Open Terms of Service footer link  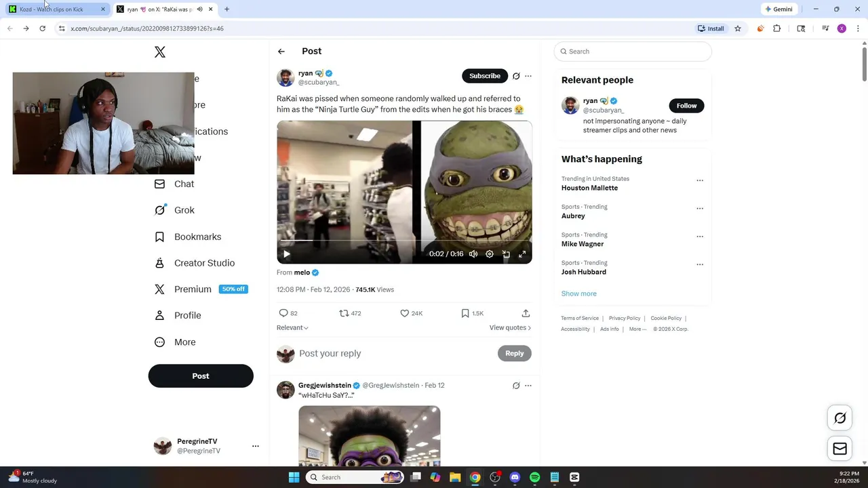tap(580, 318)
